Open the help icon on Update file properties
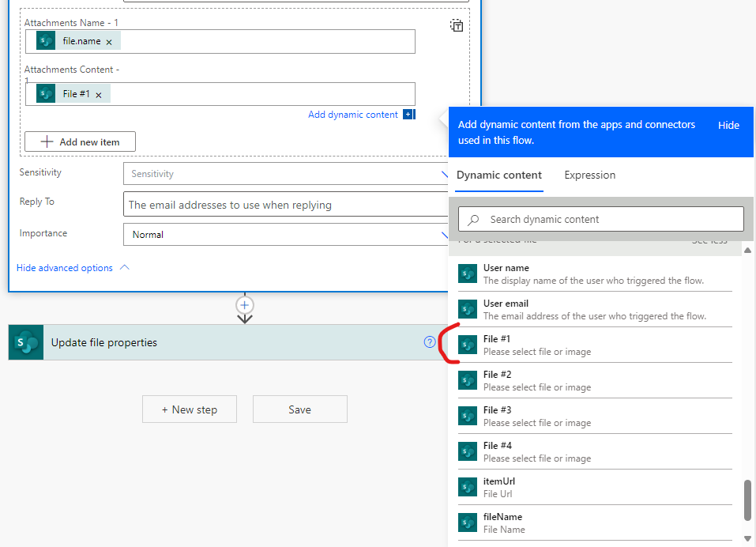 click(429, 341)
